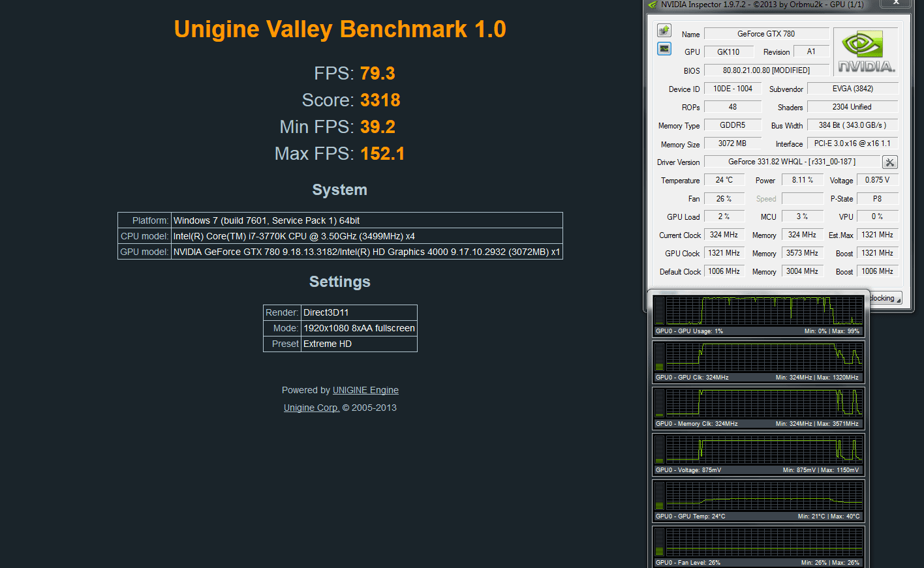Click the BIOS version field
Screen dimensions: 924x568
click(766, 70)
